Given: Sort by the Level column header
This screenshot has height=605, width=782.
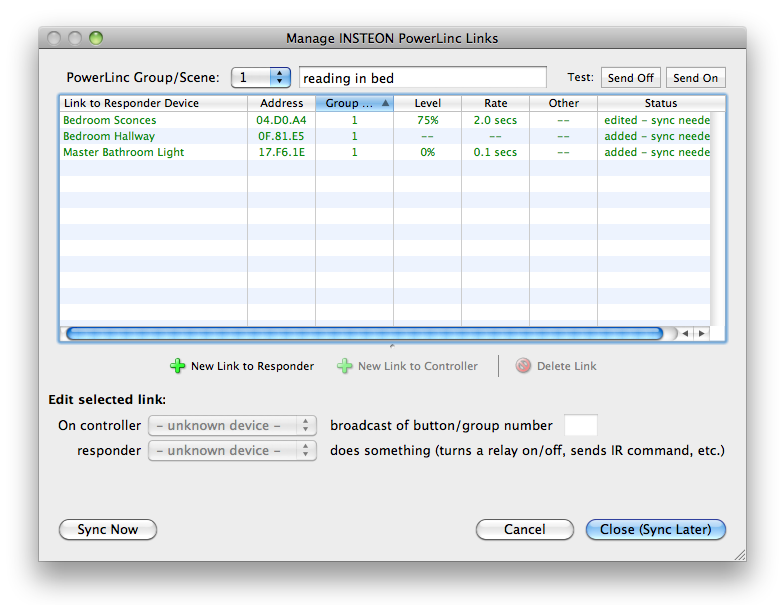Looking at the screenshot, I should [427, 103].
